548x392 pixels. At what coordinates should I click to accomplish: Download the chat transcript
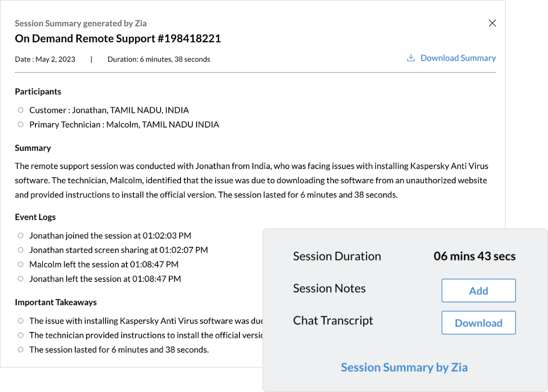coord(478,323)
